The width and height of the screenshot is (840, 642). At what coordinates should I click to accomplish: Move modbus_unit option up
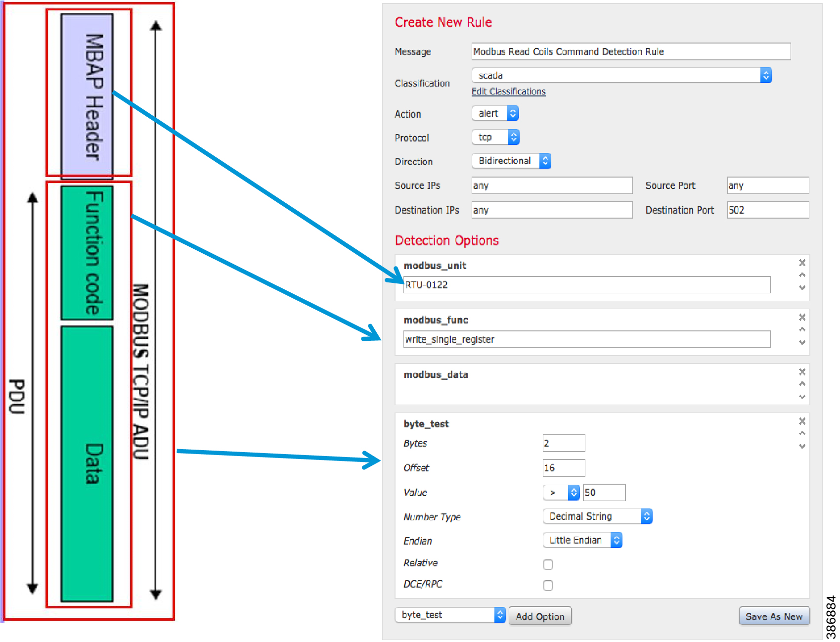point(802,275)
